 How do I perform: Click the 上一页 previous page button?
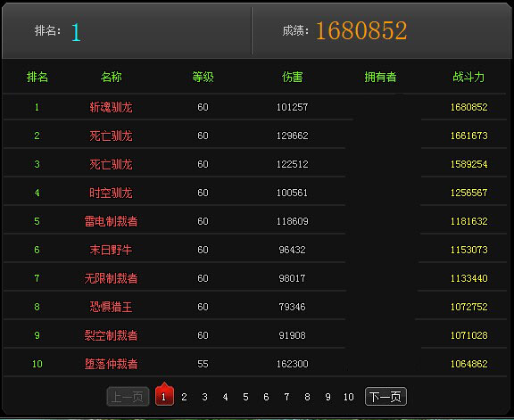128,397
